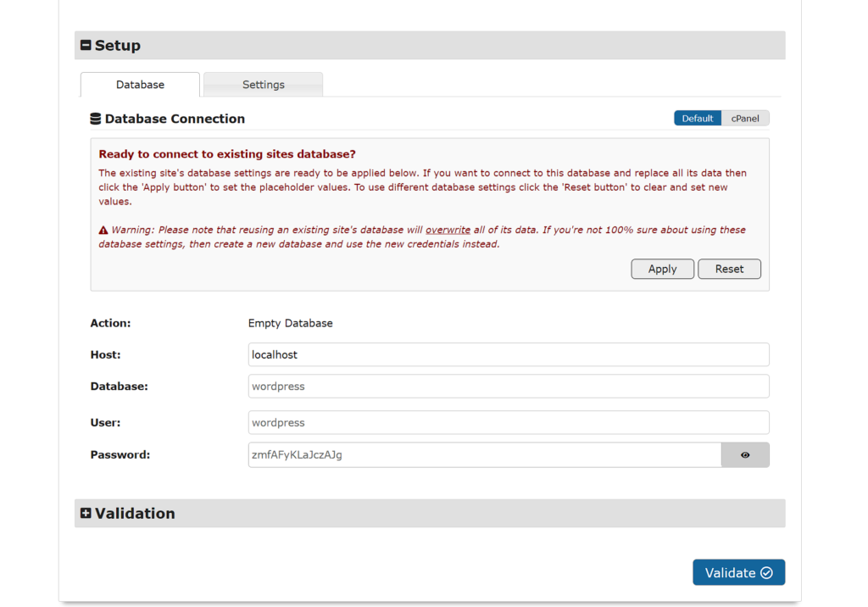Select the Default connection mode

pyautogui.click(x=698, y=119)
